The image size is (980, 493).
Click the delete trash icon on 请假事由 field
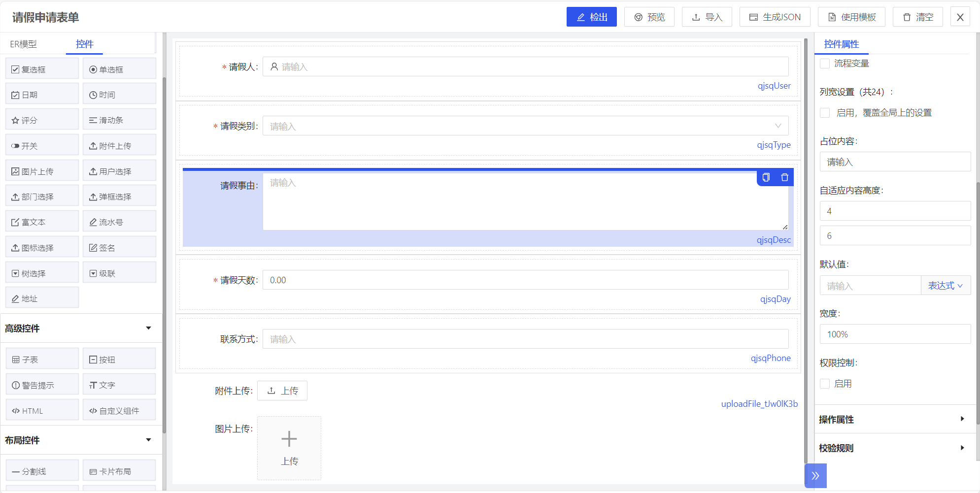coord(784,177)
